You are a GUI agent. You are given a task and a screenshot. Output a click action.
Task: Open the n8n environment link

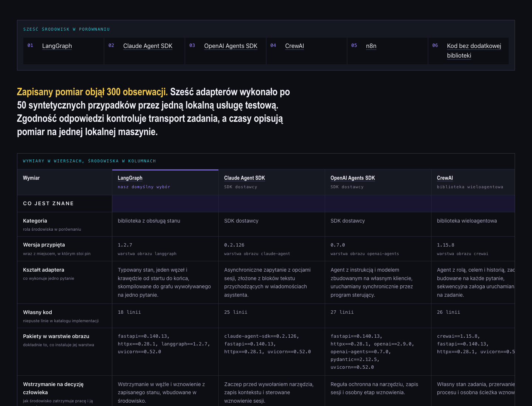coord(371,46)
